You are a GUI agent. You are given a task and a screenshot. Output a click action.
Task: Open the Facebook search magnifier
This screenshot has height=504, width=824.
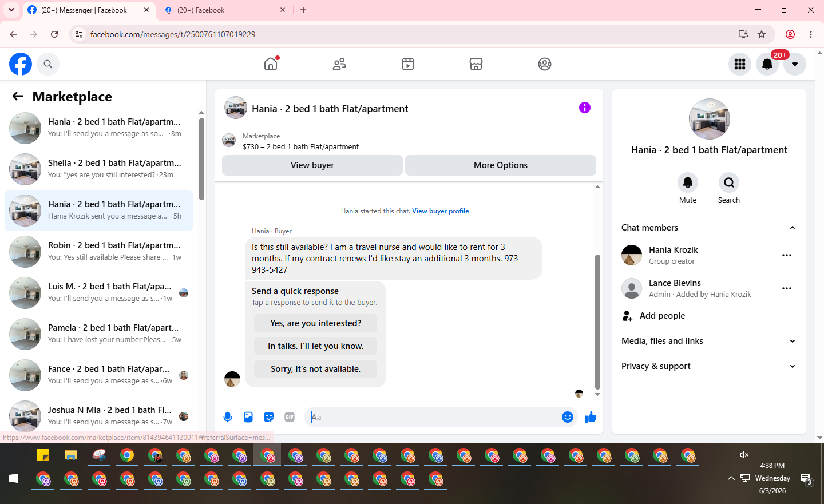point(48,64)
